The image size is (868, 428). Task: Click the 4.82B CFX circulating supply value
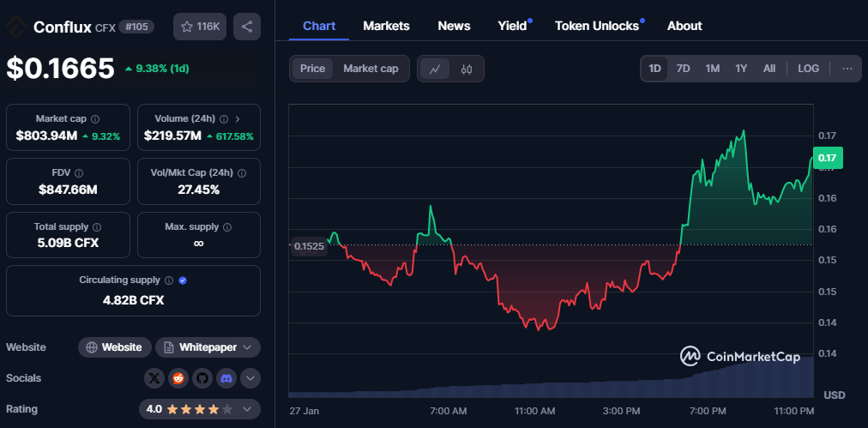coord(134,301)
